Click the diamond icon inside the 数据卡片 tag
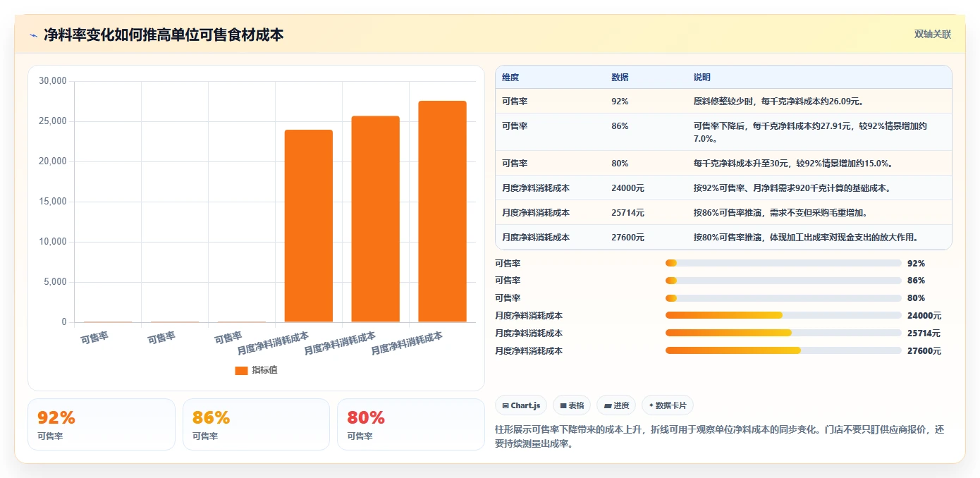The image size is (980, 478). pos(651,405)
